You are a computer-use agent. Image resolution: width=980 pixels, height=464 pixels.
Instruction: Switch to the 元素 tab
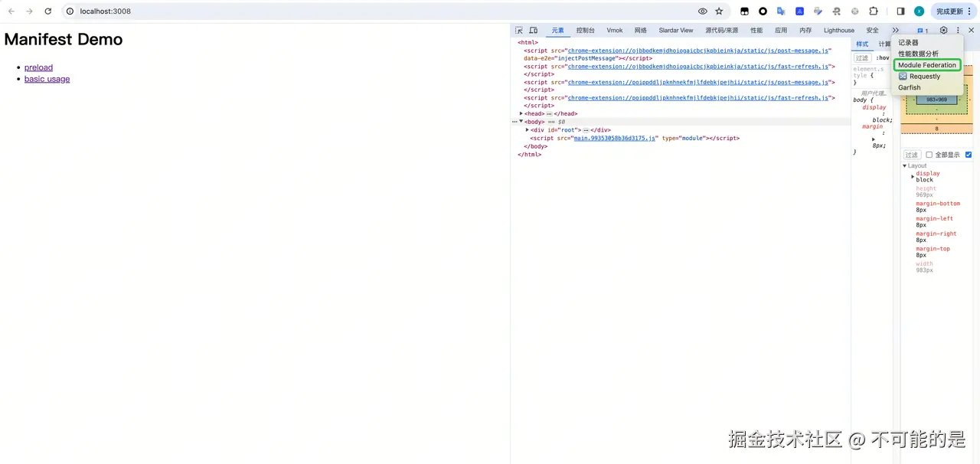point(557,31)
